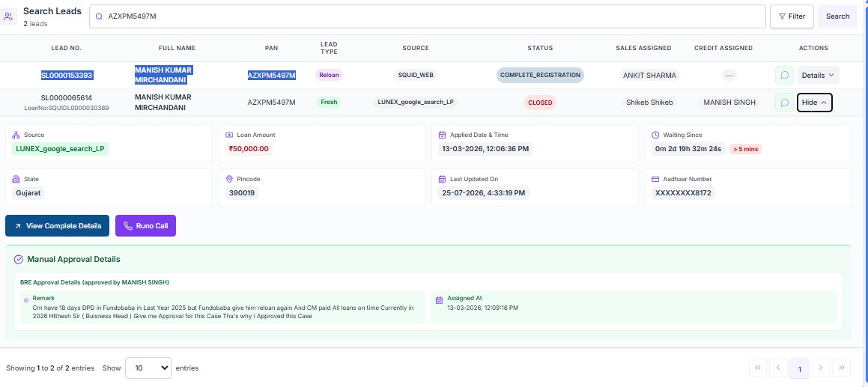
Task: Click the CREDIT ASSIGNED column header
Action: pyautogui.click(x=723, y=48)
